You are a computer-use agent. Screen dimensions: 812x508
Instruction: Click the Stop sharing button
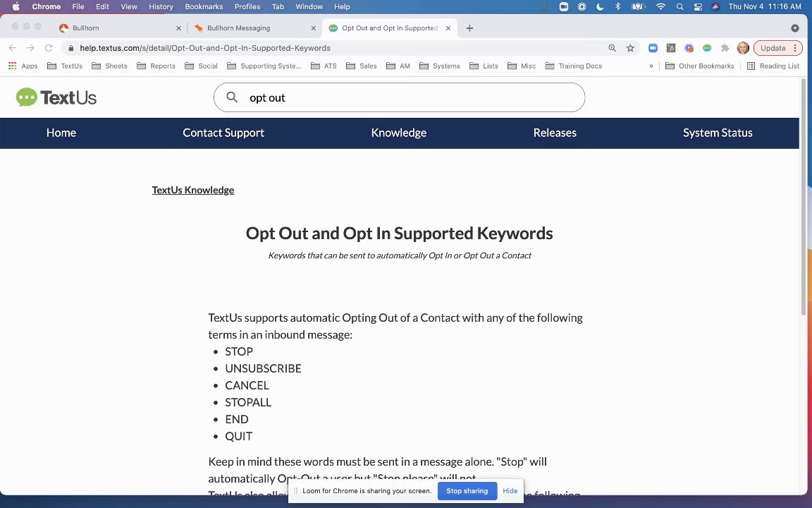pyautogui.click(x=467, y=490)
